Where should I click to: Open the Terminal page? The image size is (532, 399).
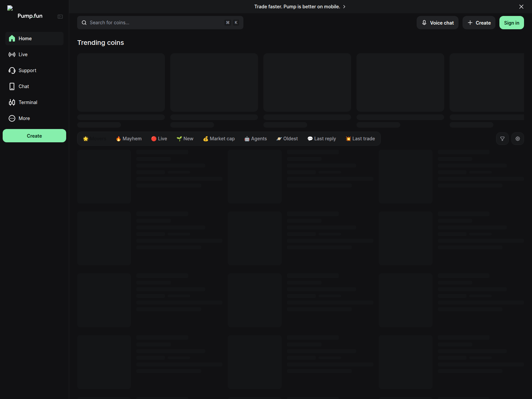point(28,102)
